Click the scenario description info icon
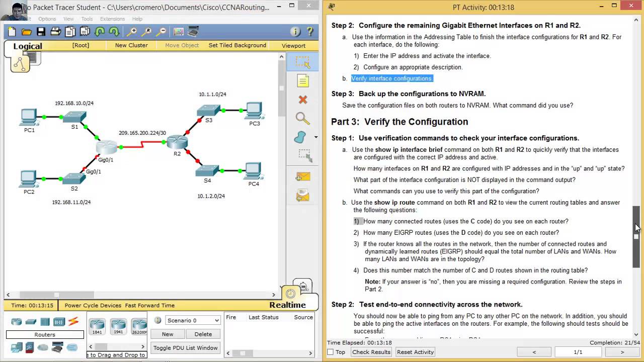Viewport: 644px width, 362px height. 157,320
